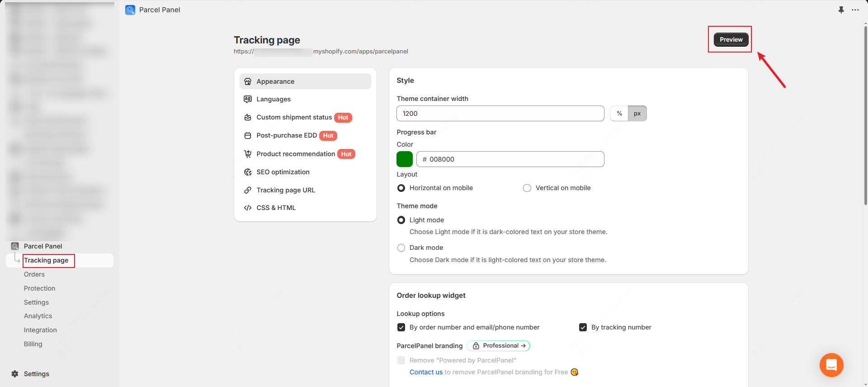The height and width of the screenshot is (387, 868).
Task: Choose Dark mode theme
Action: coord(401,248)
